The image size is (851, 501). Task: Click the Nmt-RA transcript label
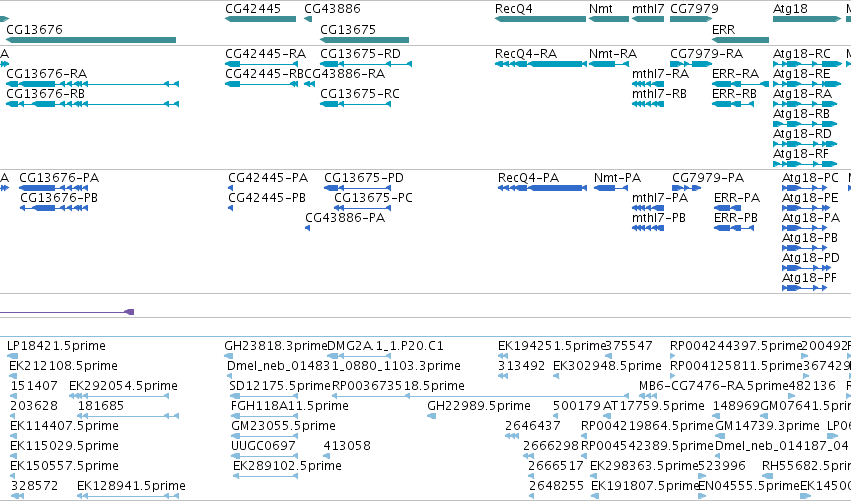pyautogui.click(x=613, y=54)
